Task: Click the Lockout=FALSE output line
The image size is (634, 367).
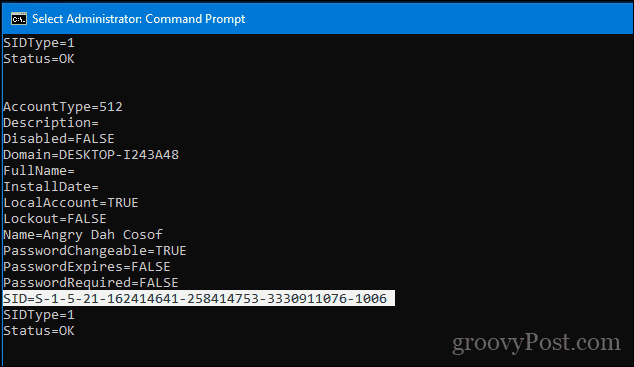Action: click(55, 219)
